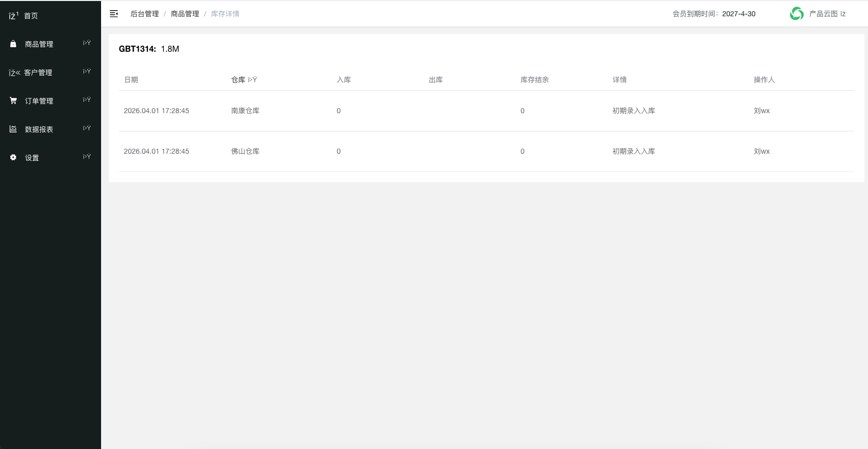
Task: Click operator 刘wx in the 佛山仓库 row
Action: (x=762, y=151)
